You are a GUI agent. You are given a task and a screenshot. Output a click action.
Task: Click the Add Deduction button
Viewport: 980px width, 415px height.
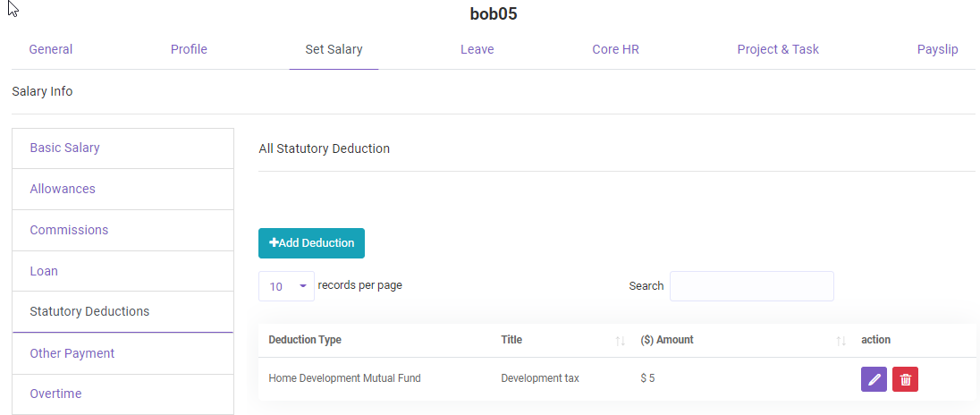311,243
